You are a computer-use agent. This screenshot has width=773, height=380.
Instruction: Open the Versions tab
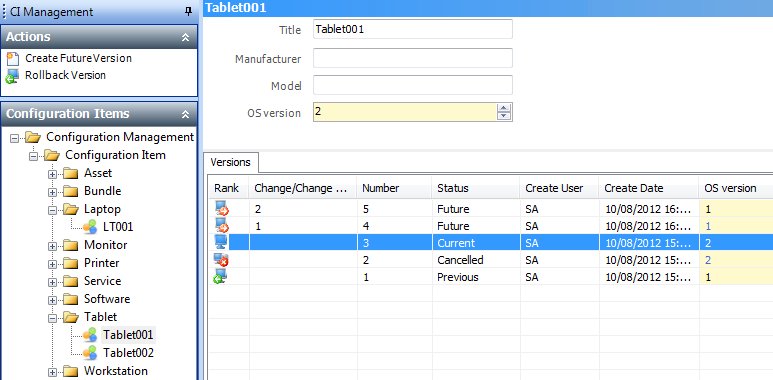(x=230, y=163)
